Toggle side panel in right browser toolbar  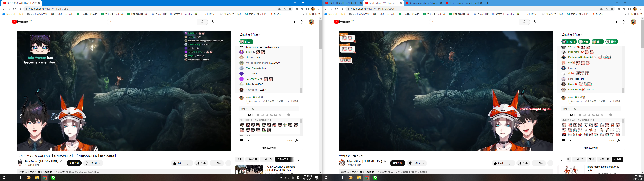click(630, 9)
